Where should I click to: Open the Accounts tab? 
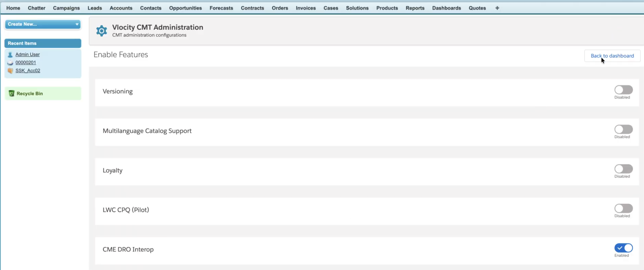[x=121, y=8]
